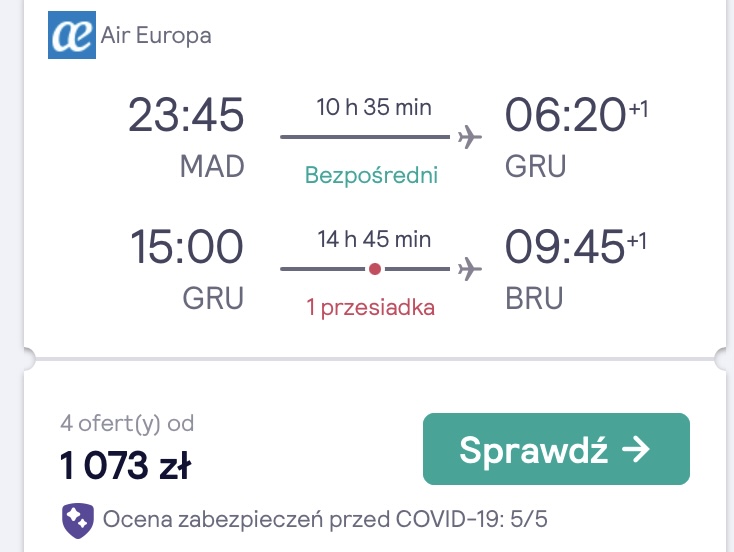Click the airplane icon on MAD–GRU flight

[470, 137]
